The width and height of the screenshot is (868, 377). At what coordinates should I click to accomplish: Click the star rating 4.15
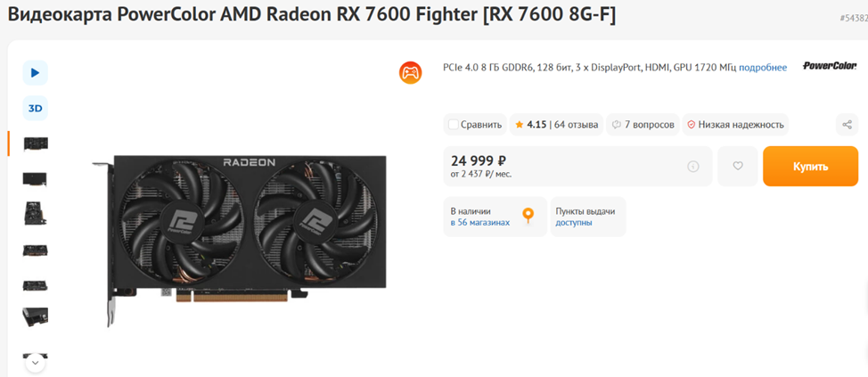[x=530, y=125]
